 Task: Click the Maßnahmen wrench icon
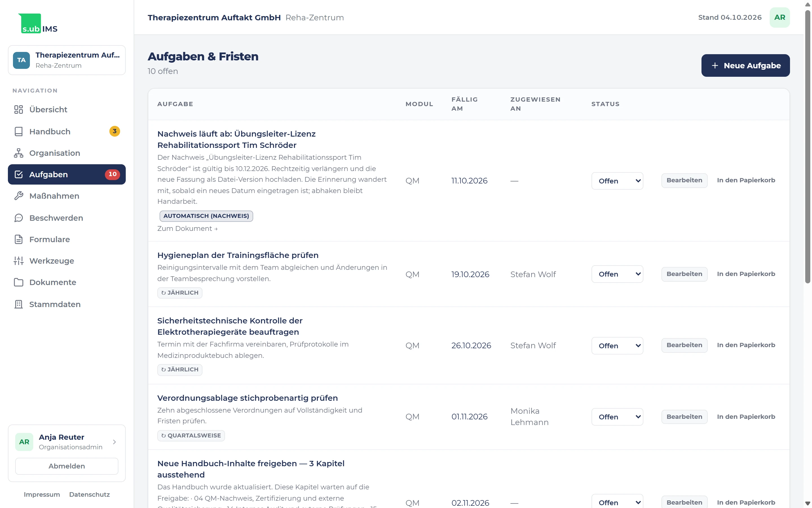[x=18, y=196]
